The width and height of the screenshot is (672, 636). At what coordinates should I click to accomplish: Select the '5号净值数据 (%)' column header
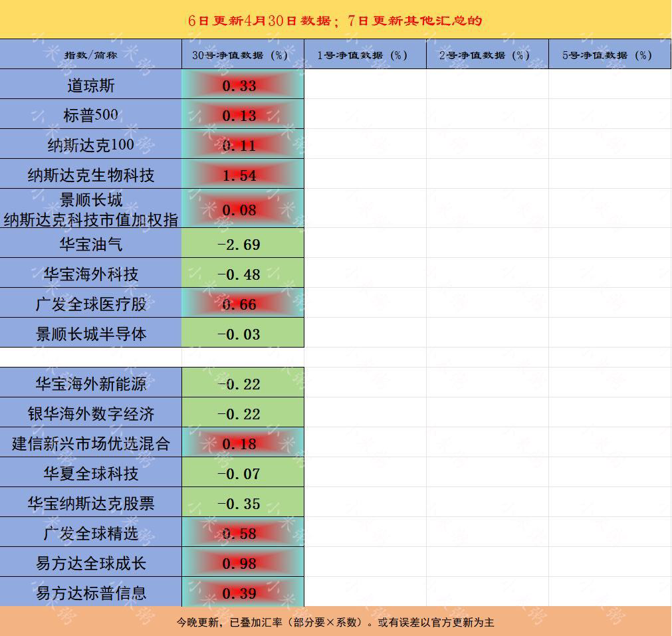click(610, 54)
